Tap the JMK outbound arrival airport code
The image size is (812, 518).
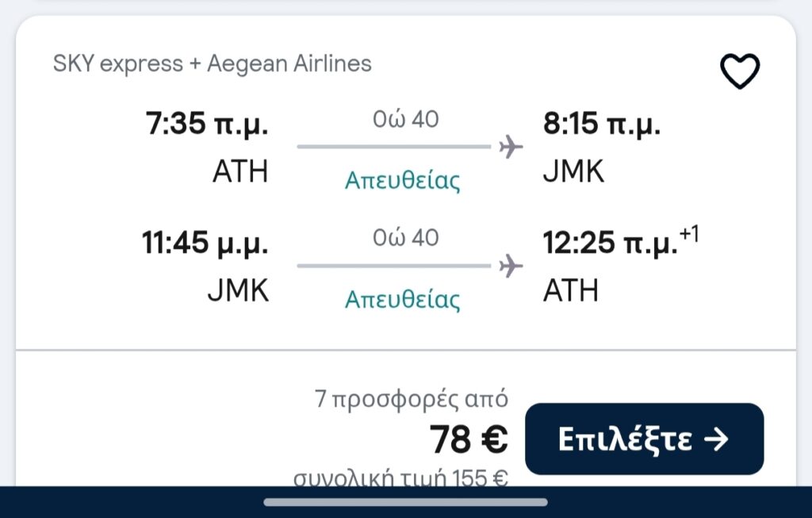coord(573,171)
